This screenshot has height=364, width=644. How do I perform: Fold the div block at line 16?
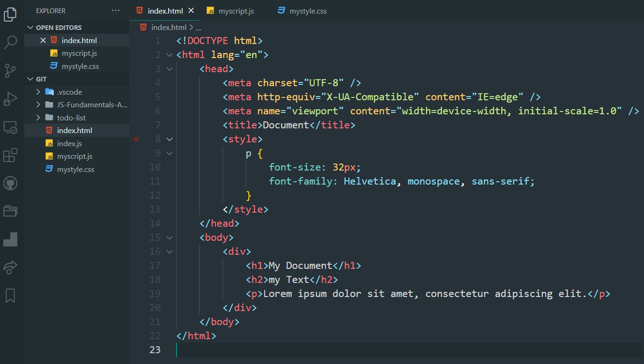tap(170, 252)
